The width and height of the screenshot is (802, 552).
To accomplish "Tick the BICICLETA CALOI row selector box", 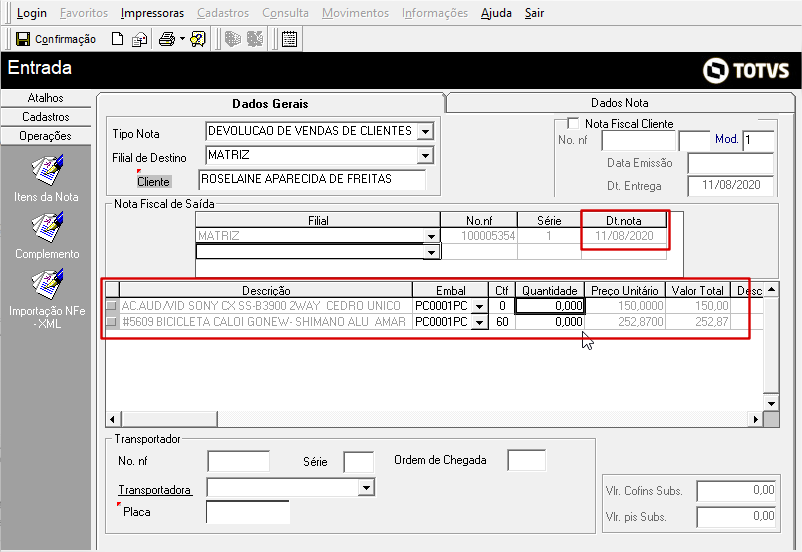I will [112, 322].
